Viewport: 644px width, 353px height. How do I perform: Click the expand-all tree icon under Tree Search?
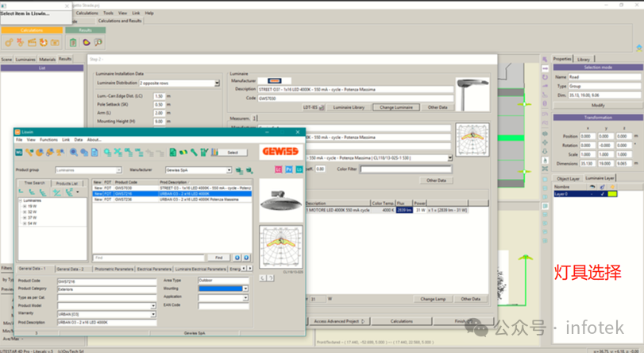coord(57,192)
